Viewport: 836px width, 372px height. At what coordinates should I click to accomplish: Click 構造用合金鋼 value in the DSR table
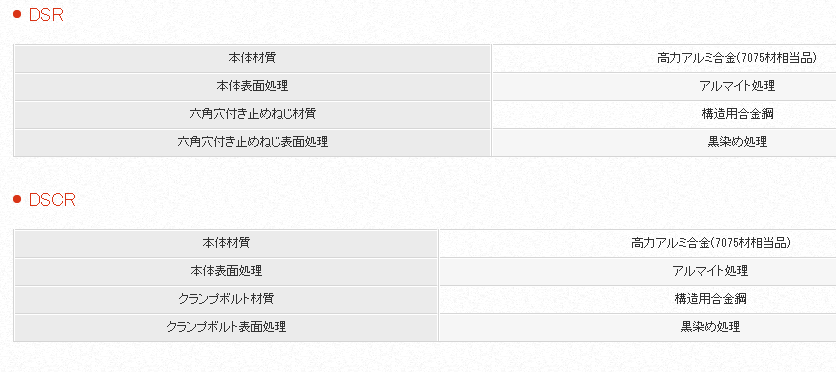coord(737,114)
